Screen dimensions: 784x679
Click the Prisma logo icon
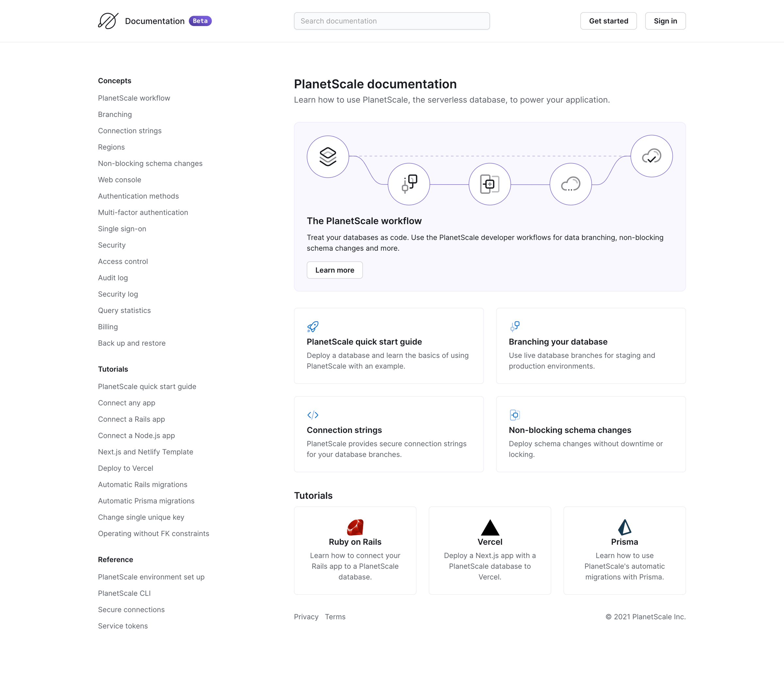625,527
